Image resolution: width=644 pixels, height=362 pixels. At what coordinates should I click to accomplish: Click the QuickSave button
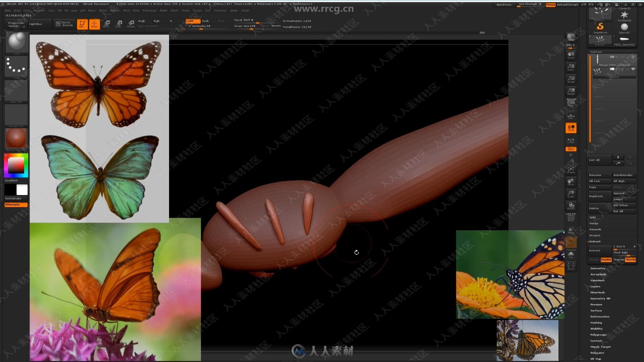[504, 5]
